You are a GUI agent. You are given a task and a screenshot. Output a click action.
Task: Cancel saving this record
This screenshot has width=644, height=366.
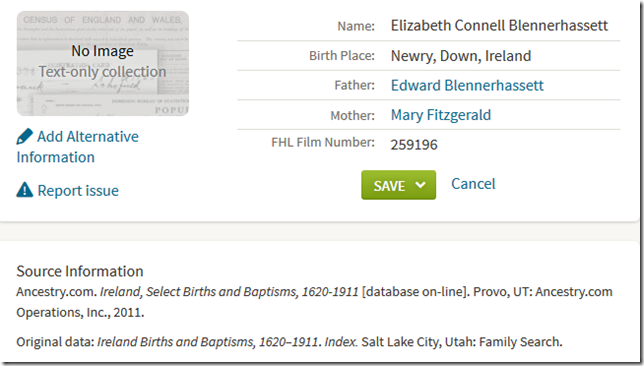coord(473,184)
